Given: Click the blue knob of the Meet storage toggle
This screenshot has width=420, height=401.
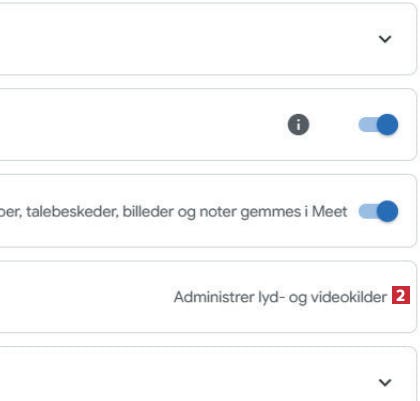Looking at the screenshot, I should click(x=388, y=211).
